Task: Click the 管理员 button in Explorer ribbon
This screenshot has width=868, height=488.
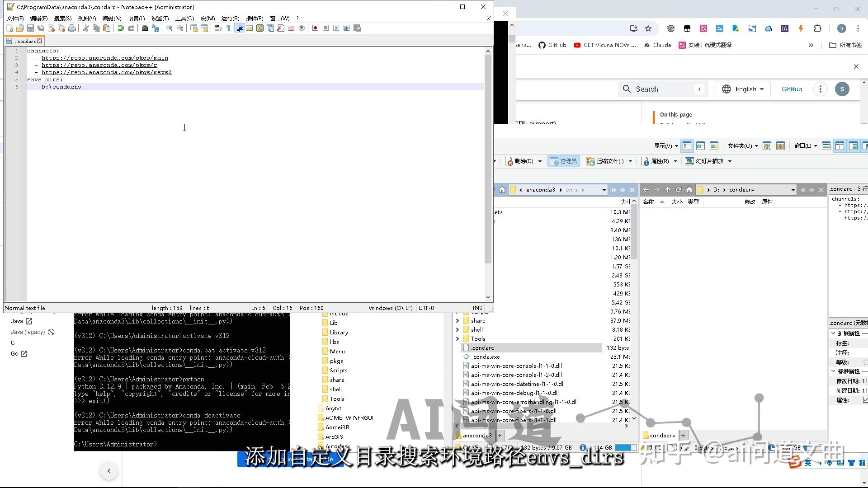Action: click(563, 161)
